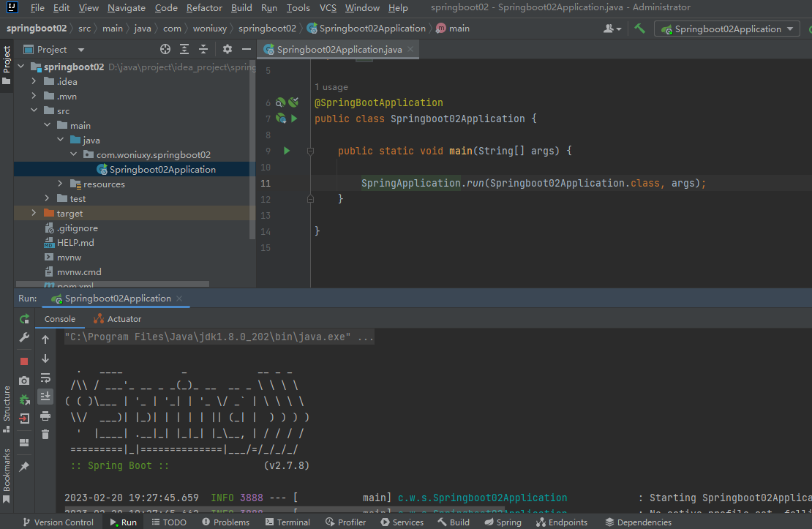Click the camera icon to dump threads
This screenshot has height=529, width=812.
pyautogui.click(x=24, y=380)
